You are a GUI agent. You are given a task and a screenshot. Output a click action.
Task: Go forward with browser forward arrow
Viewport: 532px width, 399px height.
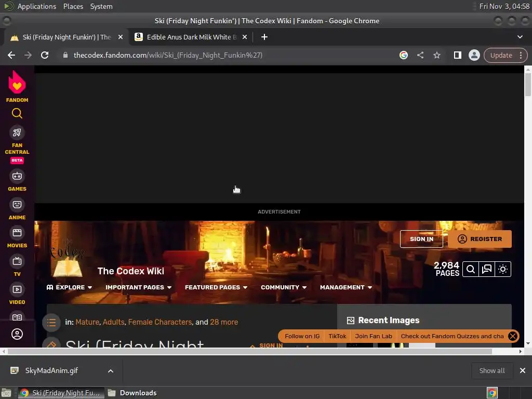[28, 55]
